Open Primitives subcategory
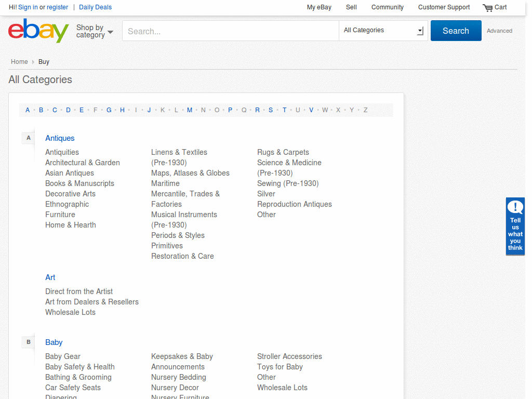Viewport: 532px width, 399px height. point(167,246)
